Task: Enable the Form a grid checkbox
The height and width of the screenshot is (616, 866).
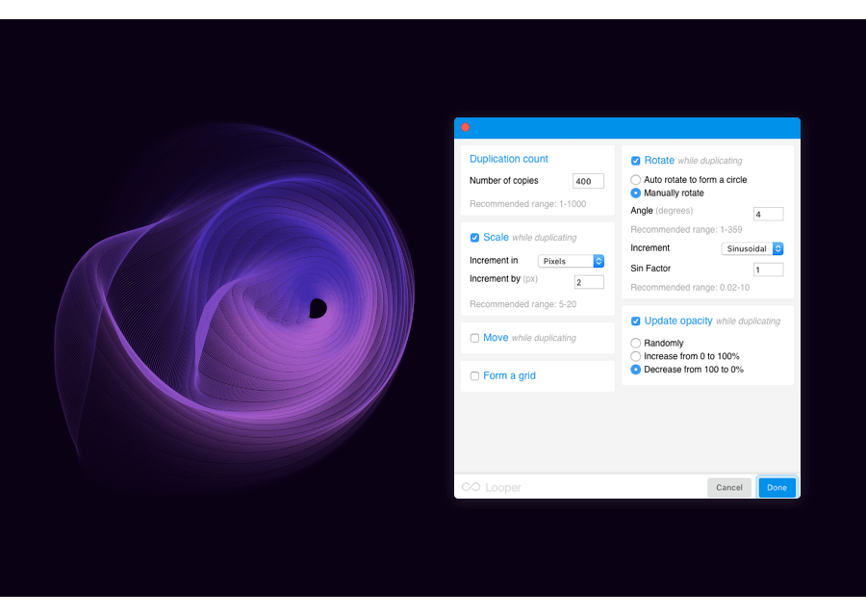Action: [x=474, y=376]
